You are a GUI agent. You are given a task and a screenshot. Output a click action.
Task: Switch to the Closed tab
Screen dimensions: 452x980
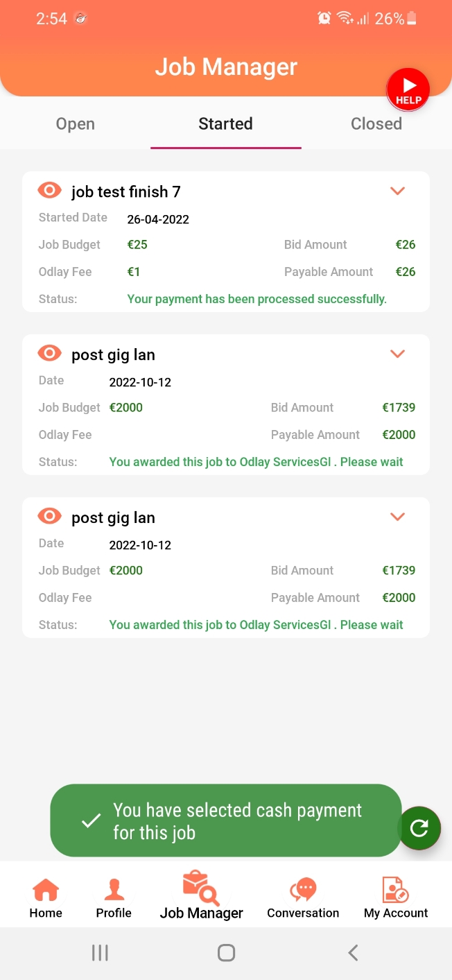coord(376,124)
